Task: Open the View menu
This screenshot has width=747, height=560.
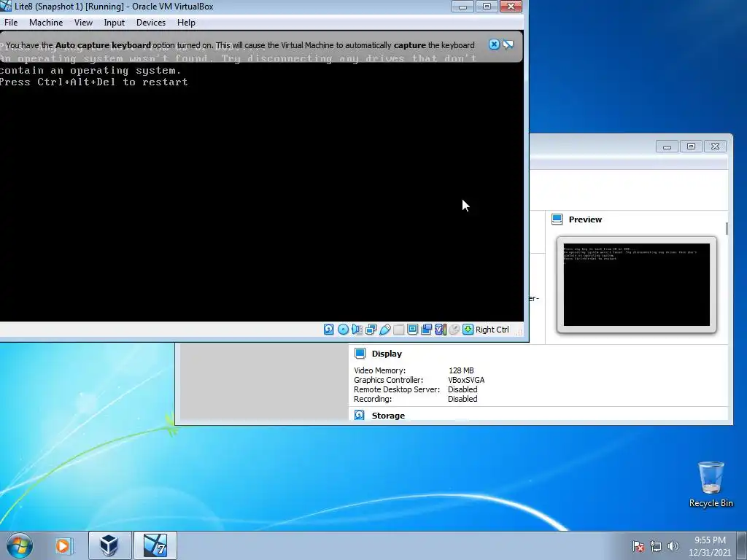Action: coord(83,23)
